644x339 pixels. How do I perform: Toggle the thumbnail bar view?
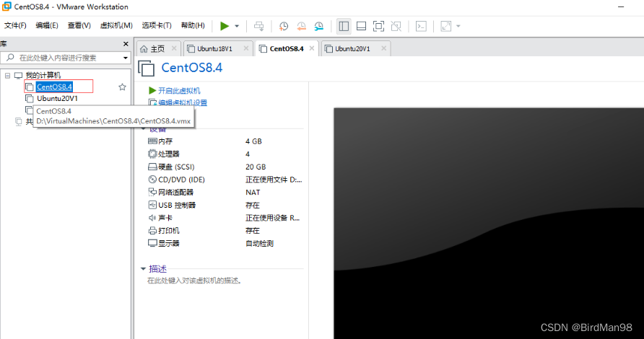[362, 26]
